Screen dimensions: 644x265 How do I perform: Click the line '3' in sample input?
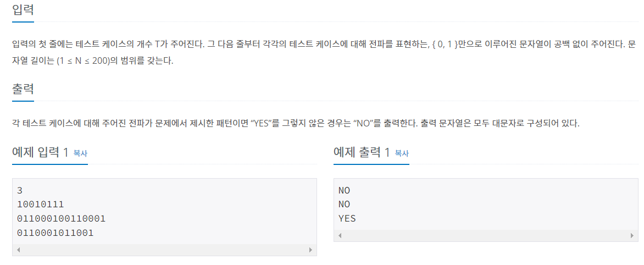20,190
